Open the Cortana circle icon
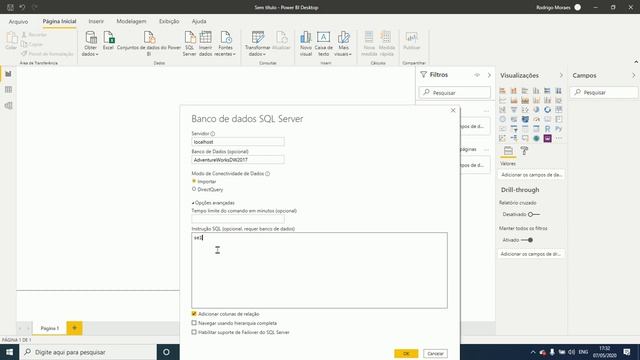640x360 pixels. click(166, 352)
